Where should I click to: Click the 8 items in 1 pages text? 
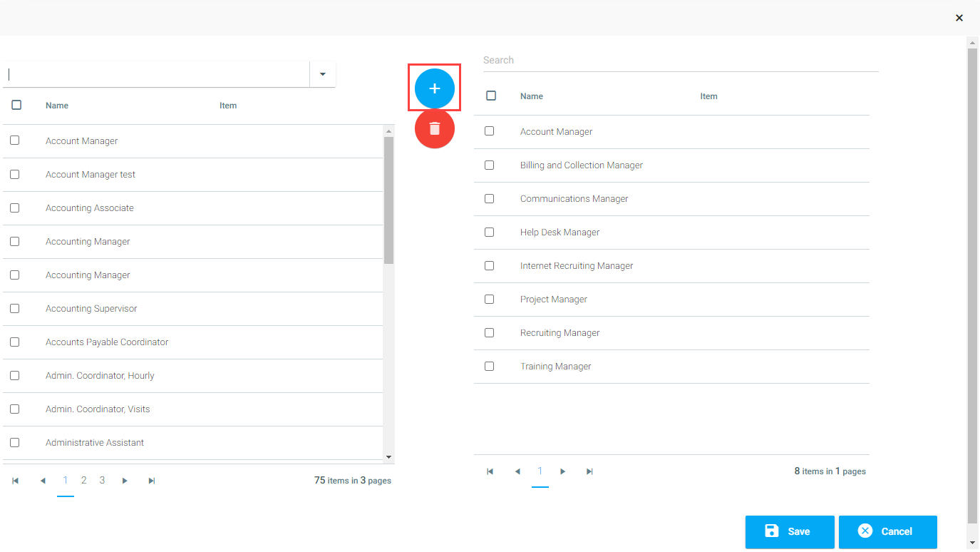click(x=830, y=471)
